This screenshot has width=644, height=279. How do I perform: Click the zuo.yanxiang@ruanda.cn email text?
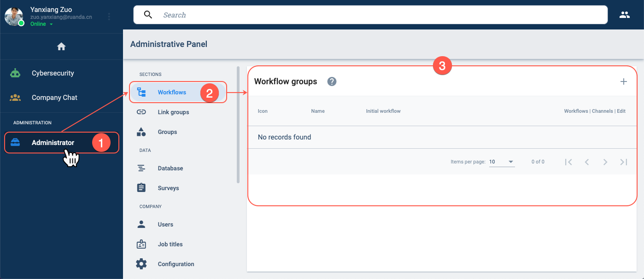click(61, 17)
